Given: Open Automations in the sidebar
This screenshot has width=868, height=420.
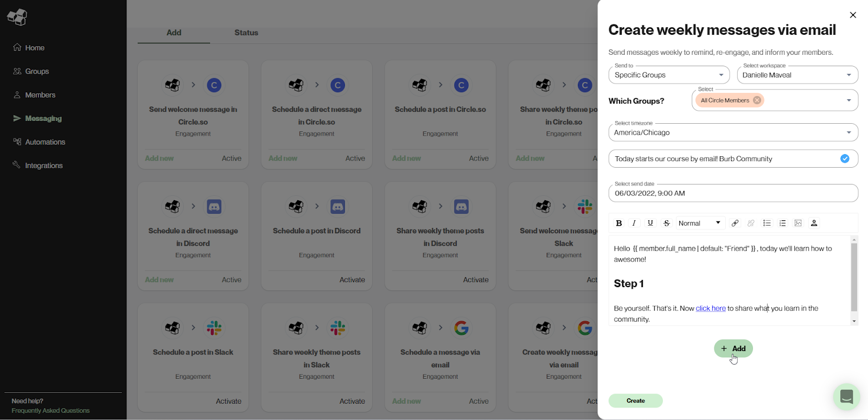Looking at the screenshot, I should point(45,142).
